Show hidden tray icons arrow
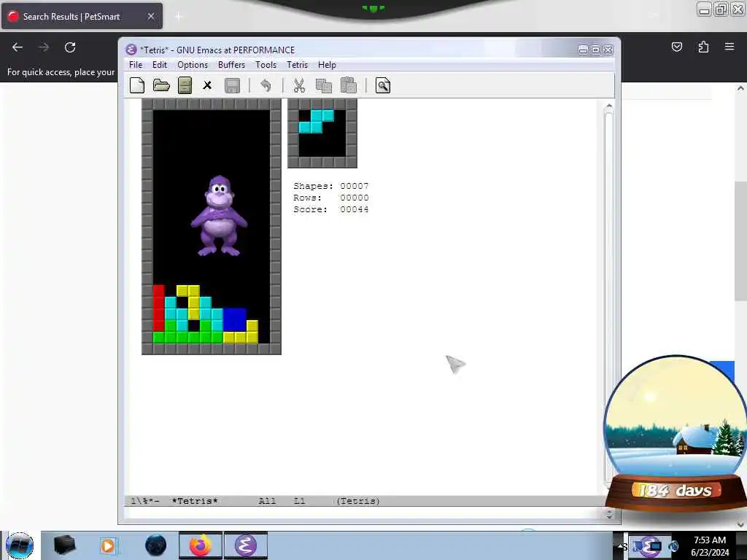Screen dimensions: 747x560 tap(622, 546)
